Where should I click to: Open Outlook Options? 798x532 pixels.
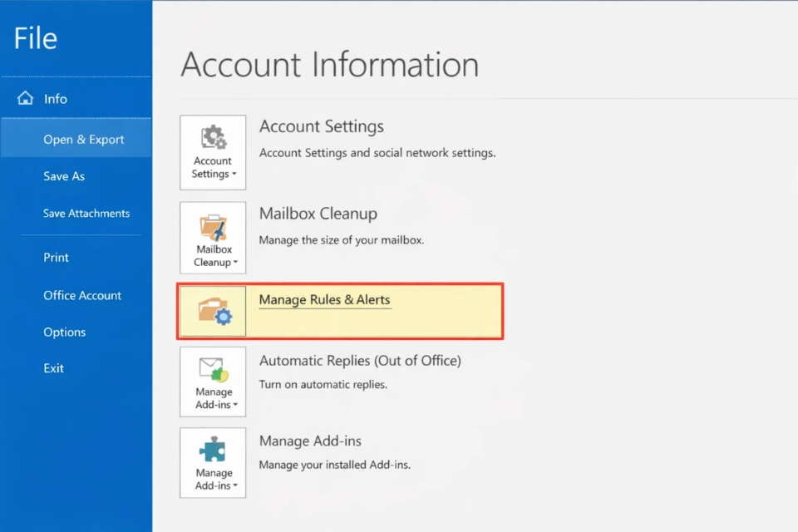coord(64,332)
